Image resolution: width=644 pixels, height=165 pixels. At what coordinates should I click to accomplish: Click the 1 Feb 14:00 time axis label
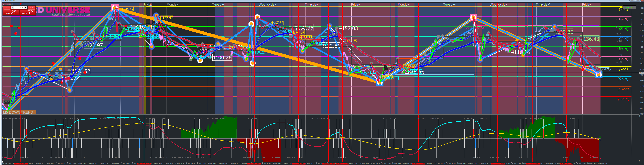61,163
